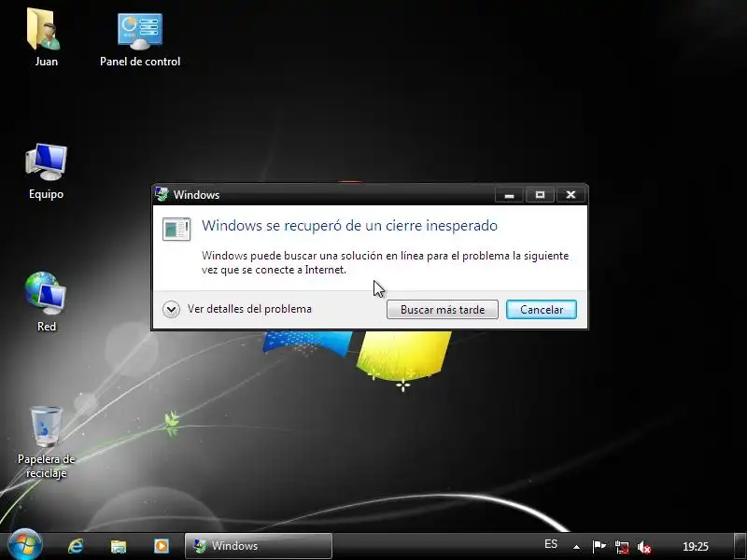
Task: Show hidden tray icons arrow
Action: click(x=576, y=547)
